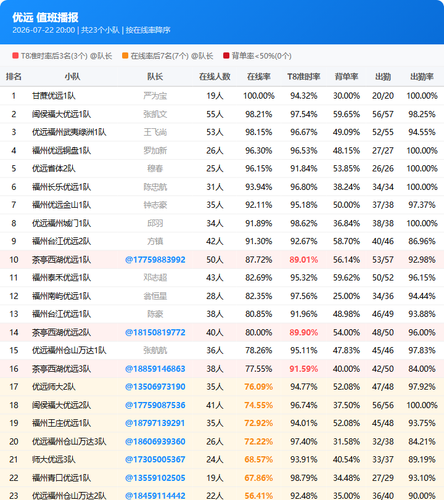The width and height of the screenshot is (444, 500).
Task: Select team 福州台江优远2队
Action: (61, 241)
